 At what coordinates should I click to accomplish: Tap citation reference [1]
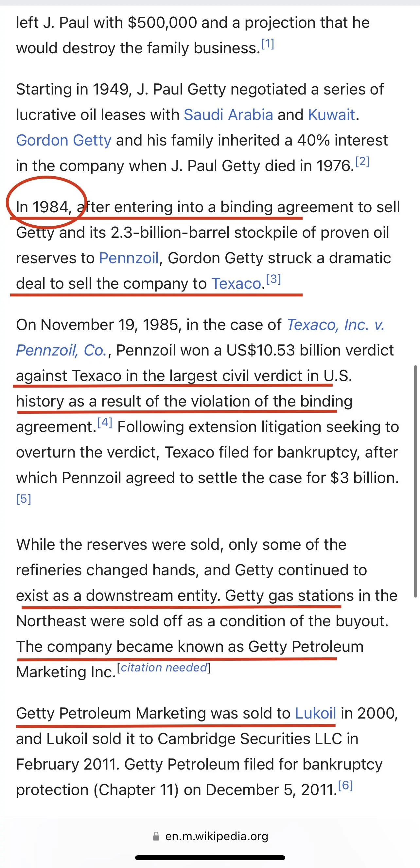(x=268, y=44)
